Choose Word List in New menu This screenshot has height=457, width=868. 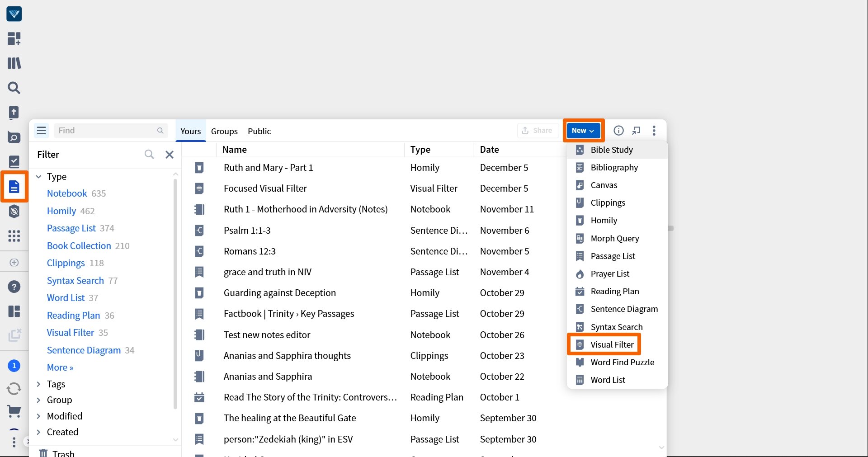[617, 380]
